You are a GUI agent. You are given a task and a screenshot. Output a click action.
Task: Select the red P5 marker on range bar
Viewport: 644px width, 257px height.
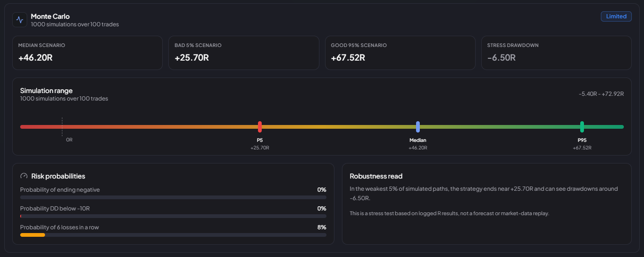pos(260,127)
